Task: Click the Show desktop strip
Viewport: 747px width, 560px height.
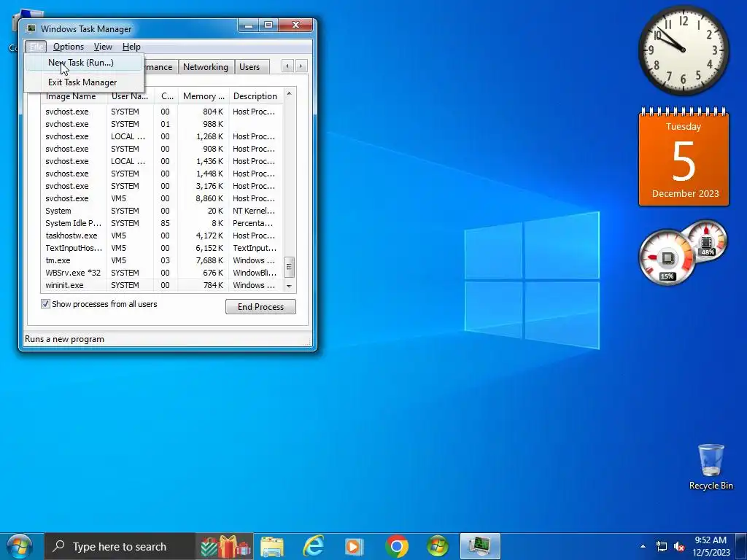Action: pyautogui.click(x=741, y=547)
